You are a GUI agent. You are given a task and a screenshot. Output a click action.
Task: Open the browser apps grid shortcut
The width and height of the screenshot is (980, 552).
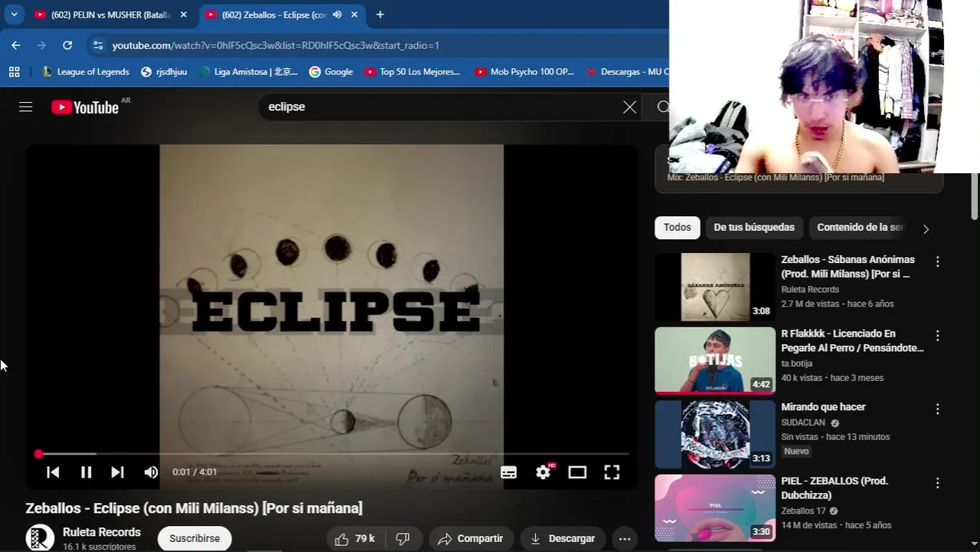[14, 71]
